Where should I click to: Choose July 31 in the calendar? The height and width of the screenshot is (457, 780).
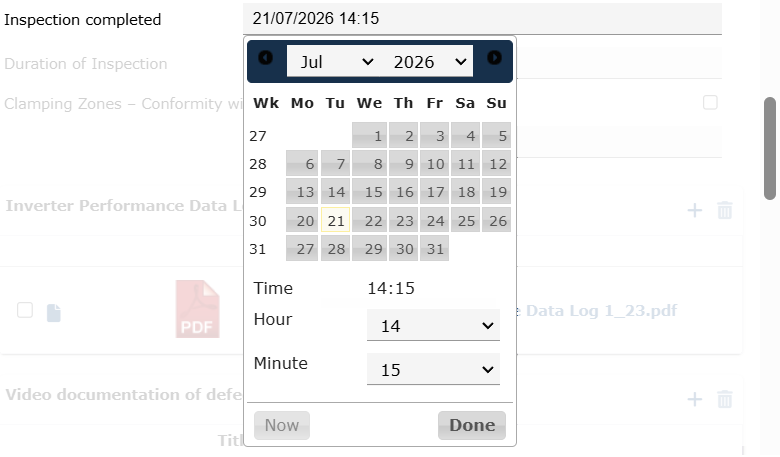coord(435,248)
